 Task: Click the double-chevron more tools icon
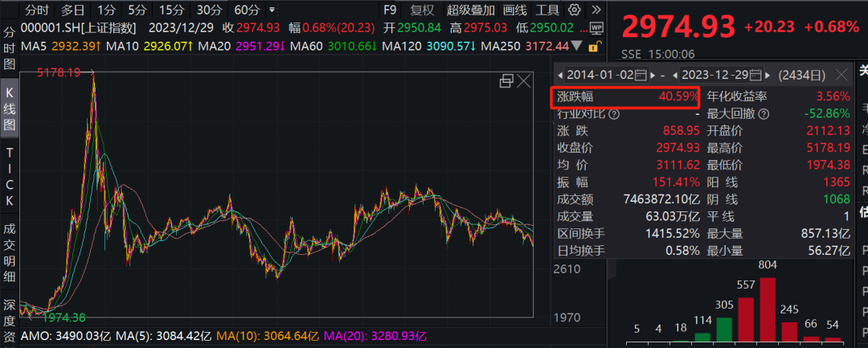597,10
